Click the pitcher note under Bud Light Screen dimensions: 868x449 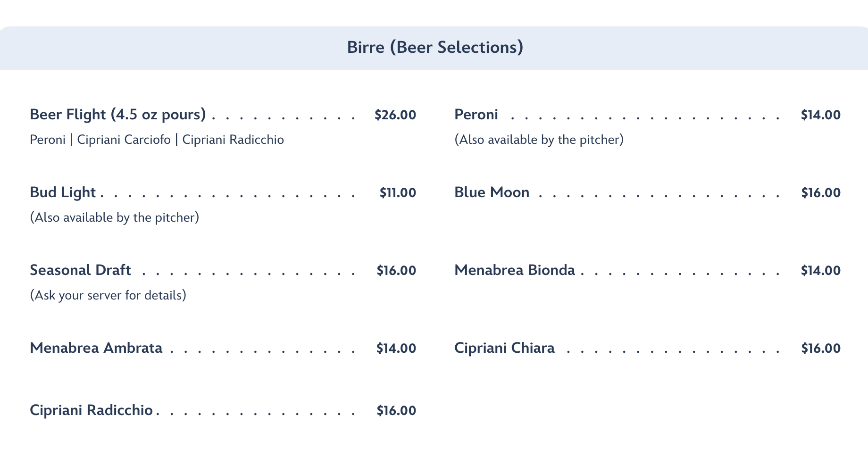coord(114,218)
